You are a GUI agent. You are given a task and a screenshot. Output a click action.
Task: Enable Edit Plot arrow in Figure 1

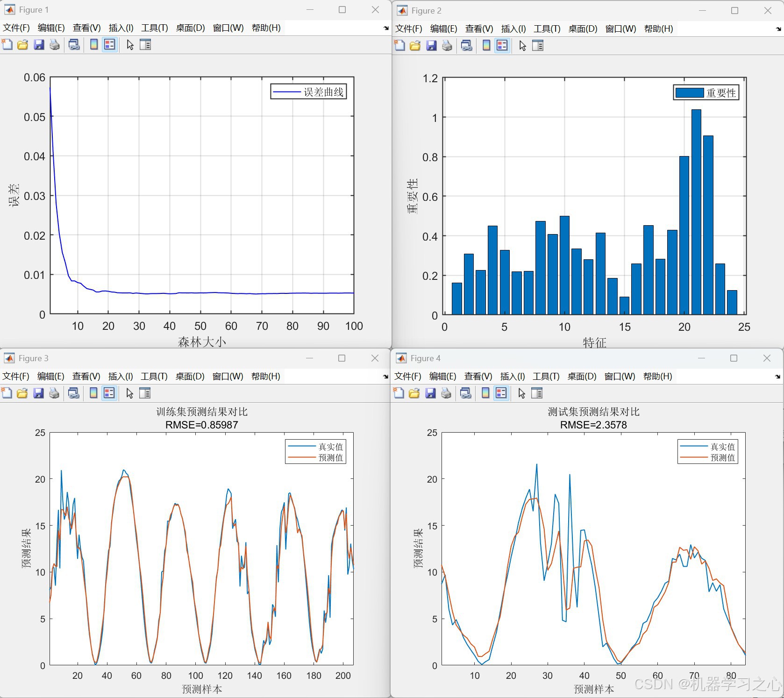pos(130,45)
